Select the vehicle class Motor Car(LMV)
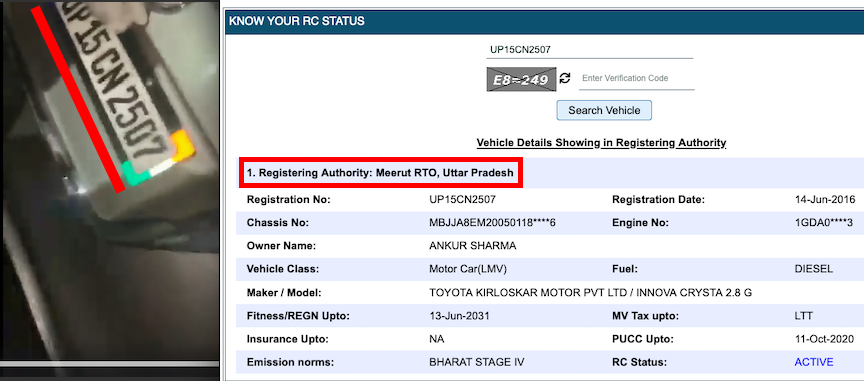Screen dimensions: 864x381 click(468, 269)
